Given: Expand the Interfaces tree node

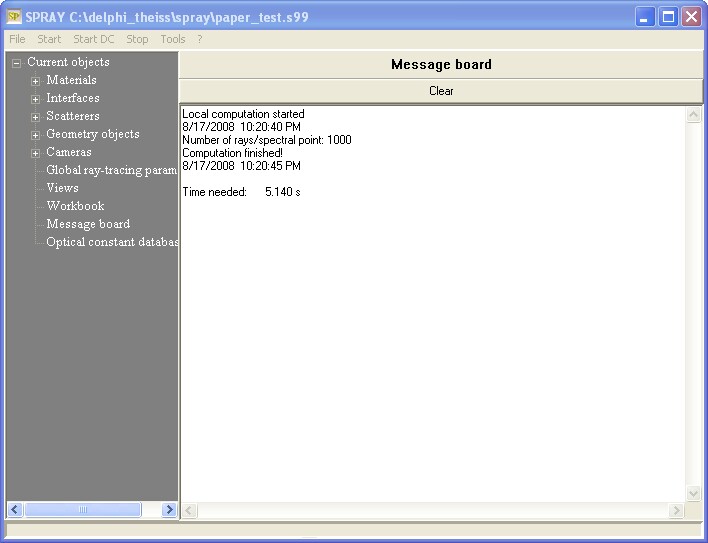Looking at the screenshot, I should [36, 99].
